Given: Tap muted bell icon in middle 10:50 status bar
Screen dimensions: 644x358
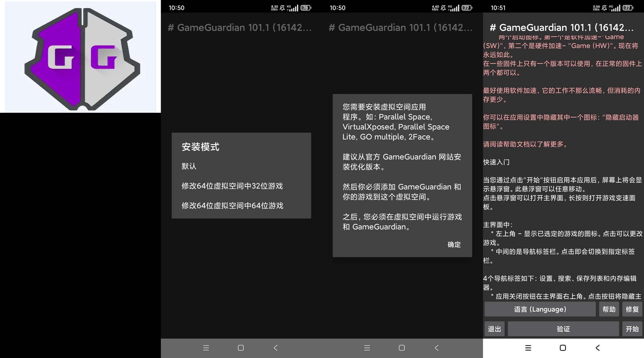Looking at the screenshot, I should [443, 8].
